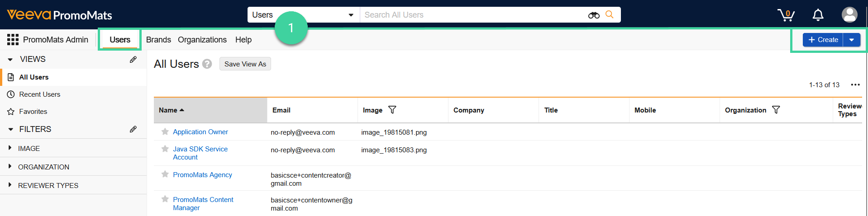Open the three-dots actions menu
The image size is (868, 216).
[855, 85]
